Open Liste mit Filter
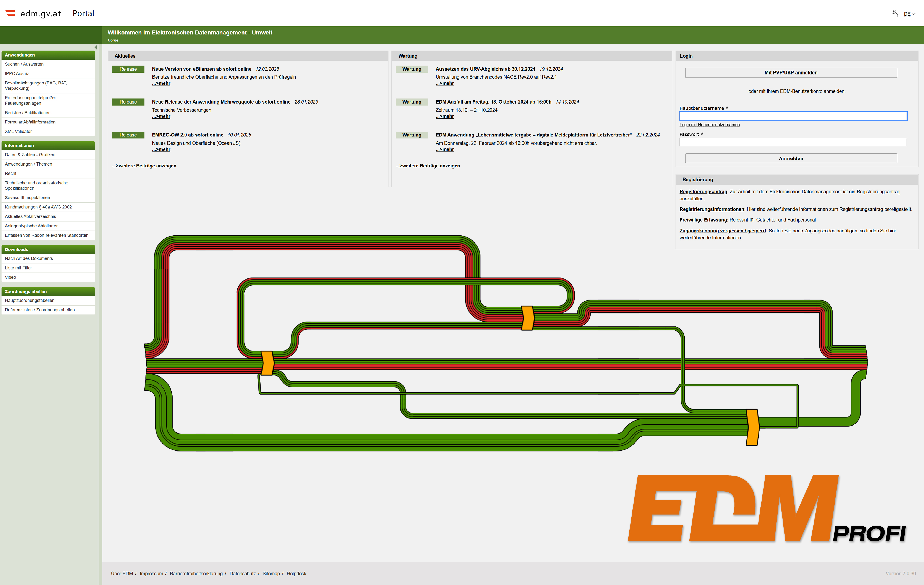The height and width of the screenshot is (585, 924). point(48,268)
